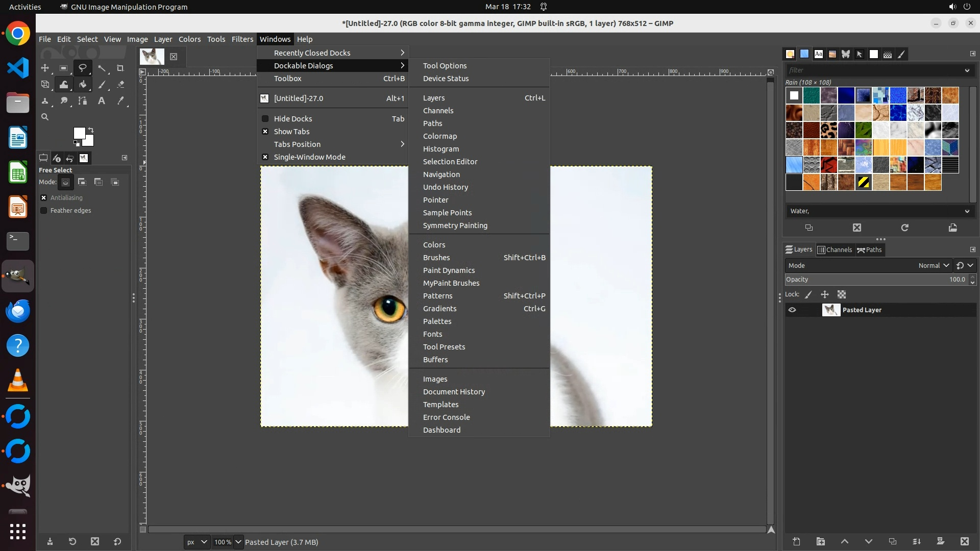Disable the Antialiasing checkbox
The width and height of the screenshot is (980, 551).
(x=44, y=198)
